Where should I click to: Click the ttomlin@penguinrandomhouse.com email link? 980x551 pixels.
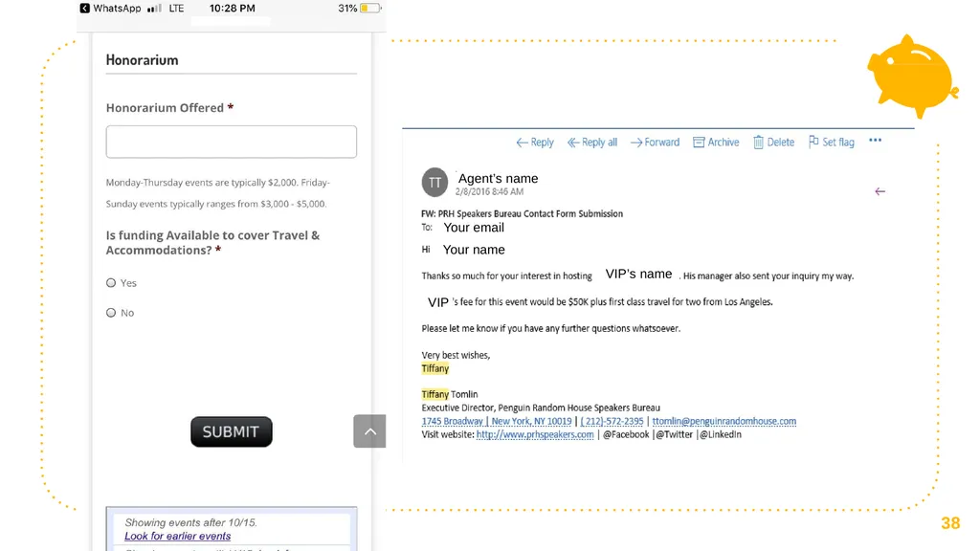pos(724,421)
